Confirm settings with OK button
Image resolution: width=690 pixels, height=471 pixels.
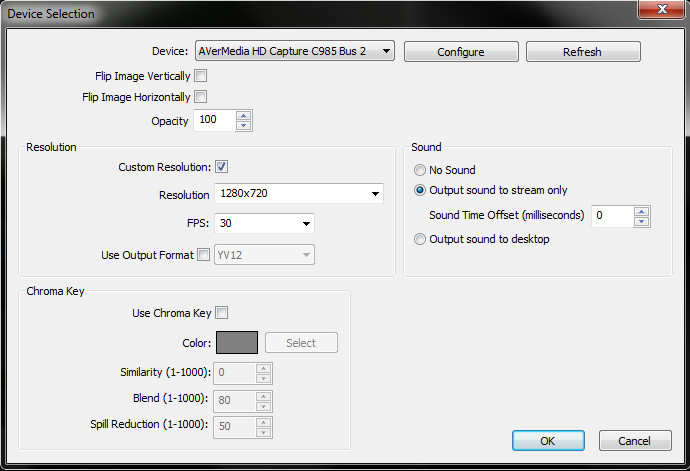[x=548, y=441]
